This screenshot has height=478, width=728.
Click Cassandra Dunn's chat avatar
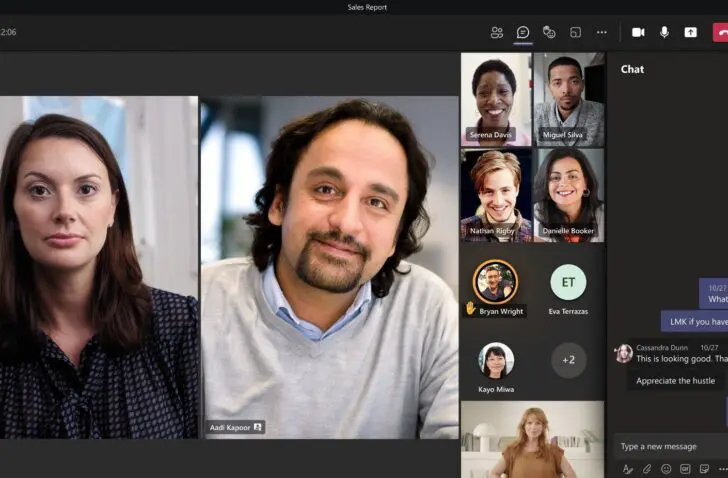624,353
